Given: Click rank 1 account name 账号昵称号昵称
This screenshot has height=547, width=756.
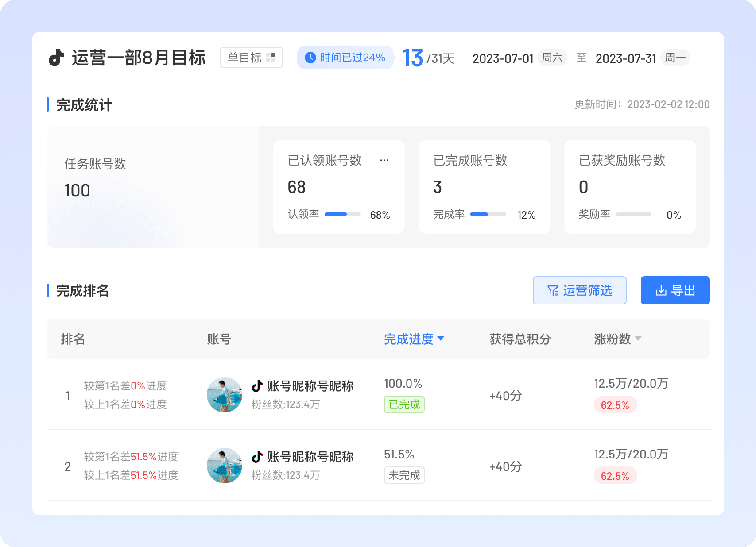Looking at the screenshot, I should pyautogui.click(x=310, y=386).
